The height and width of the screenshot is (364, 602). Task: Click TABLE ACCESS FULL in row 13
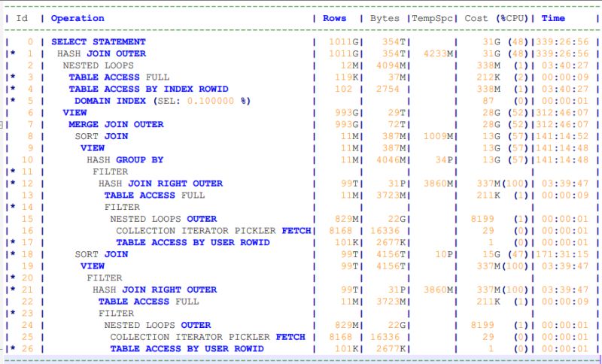154,196
